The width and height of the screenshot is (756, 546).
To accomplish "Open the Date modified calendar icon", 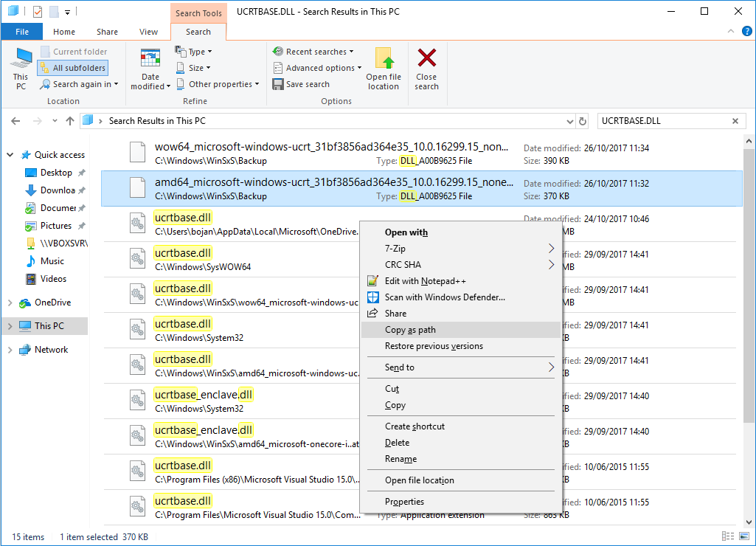I will [150, 59].
